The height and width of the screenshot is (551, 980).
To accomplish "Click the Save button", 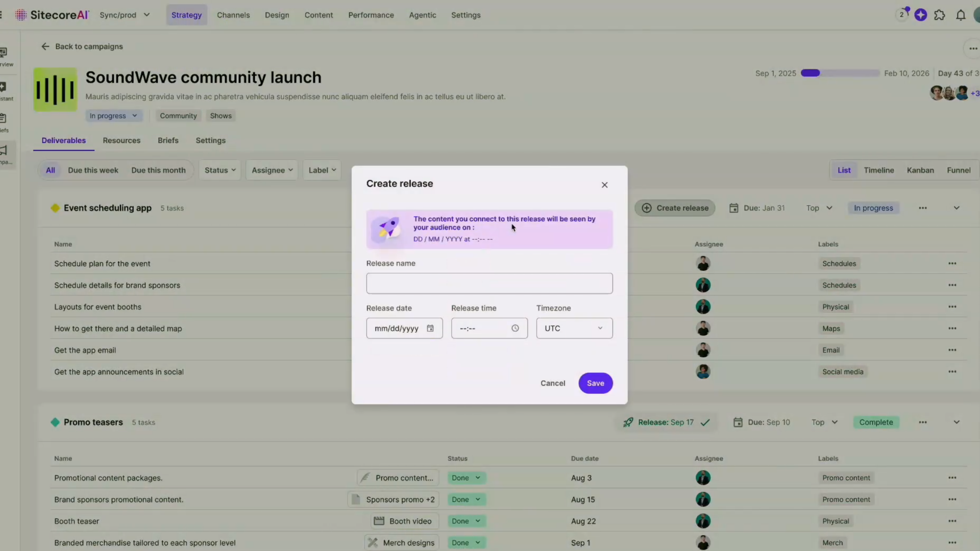I will coord(595,383).
